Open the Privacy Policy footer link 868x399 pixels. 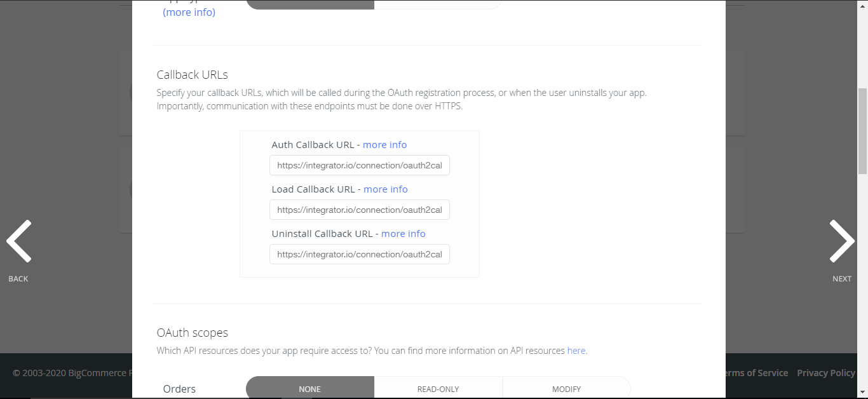pos(825,373)
